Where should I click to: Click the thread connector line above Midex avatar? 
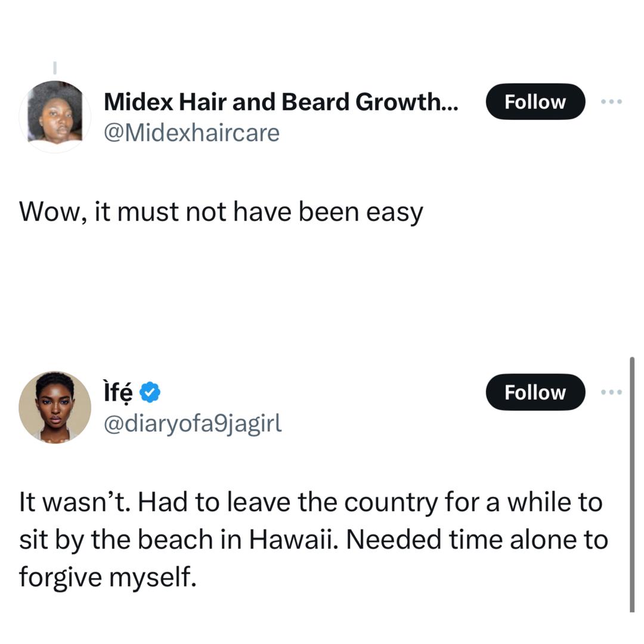54,67
